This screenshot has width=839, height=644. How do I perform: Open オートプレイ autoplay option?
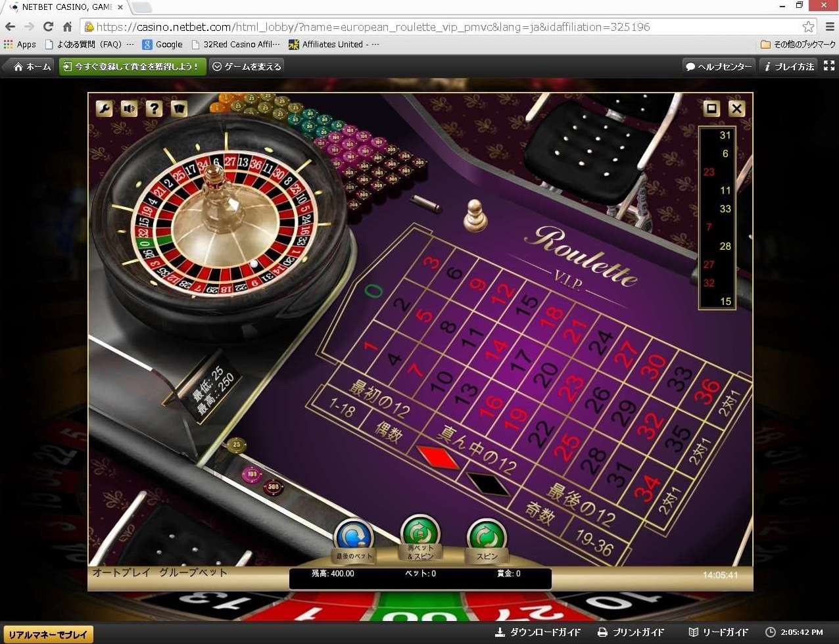120,572
